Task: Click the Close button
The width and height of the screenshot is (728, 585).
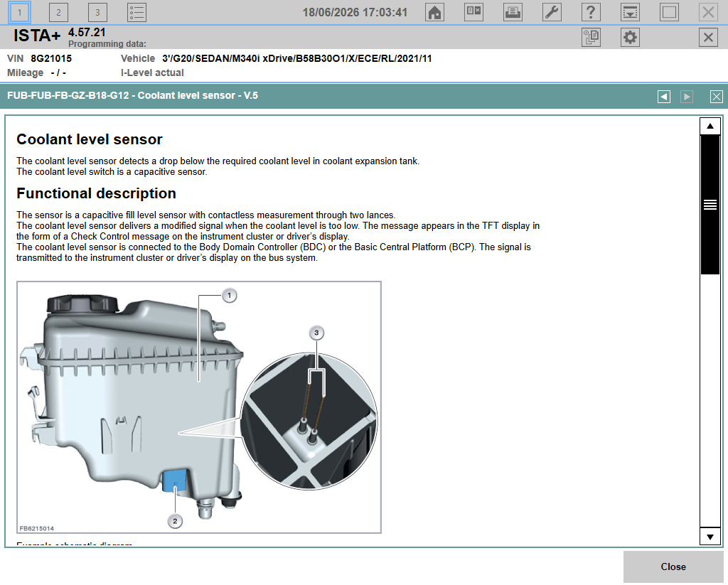Action: point(673,567)
